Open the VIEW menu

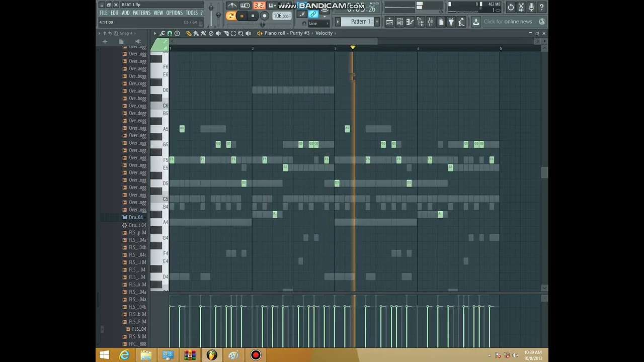click(x=158, y=13)
